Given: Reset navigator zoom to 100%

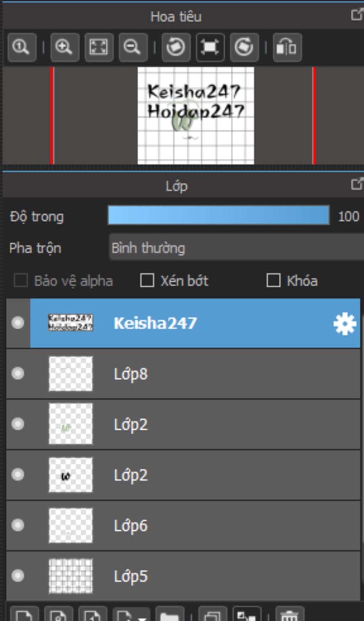Looking at the screenshot, I should tap(22, 47).
